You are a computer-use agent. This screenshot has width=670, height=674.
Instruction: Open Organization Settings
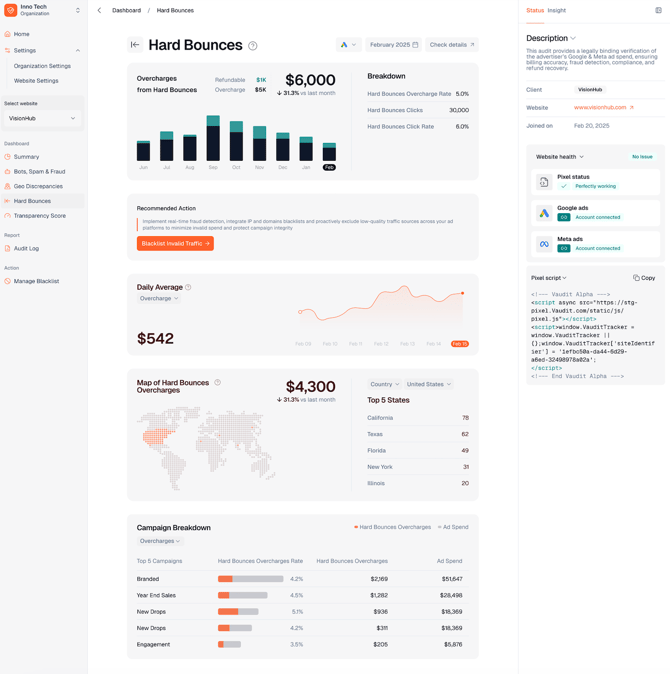(42, 66)
